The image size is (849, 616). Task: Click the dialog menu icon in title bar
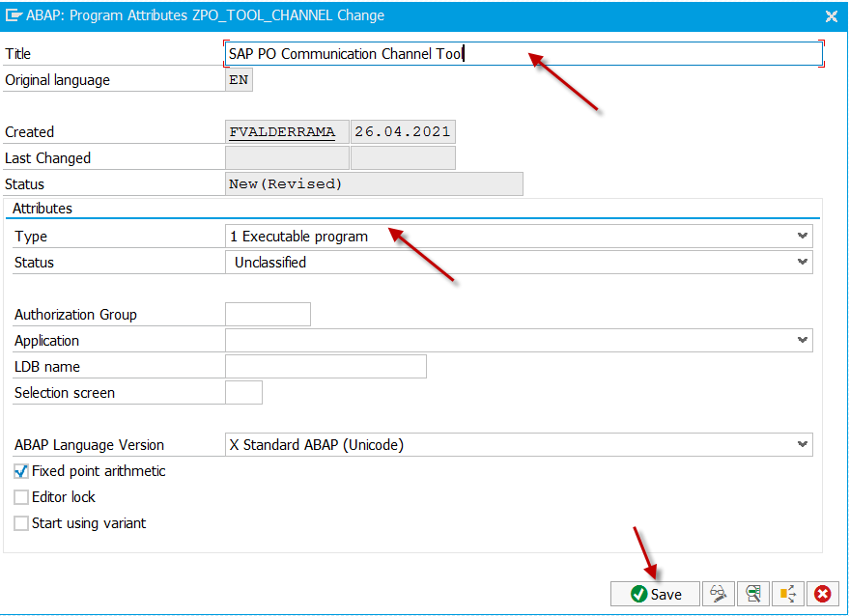pos(13,15)
